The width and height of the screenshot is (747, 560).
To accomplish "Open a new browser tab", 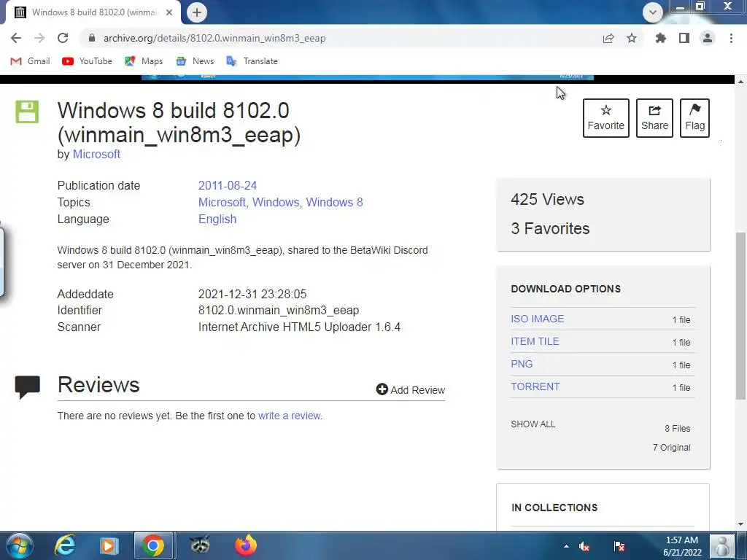I will tap(197, 12).
